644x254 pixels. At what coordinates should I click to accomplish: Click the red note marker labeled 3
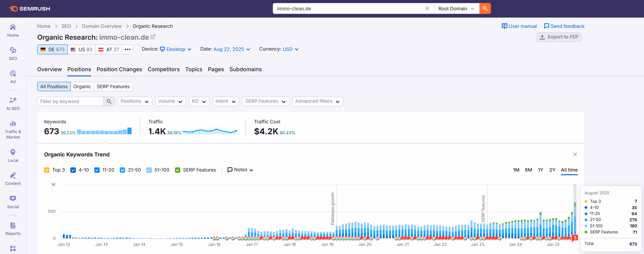(x=575, y=238)
